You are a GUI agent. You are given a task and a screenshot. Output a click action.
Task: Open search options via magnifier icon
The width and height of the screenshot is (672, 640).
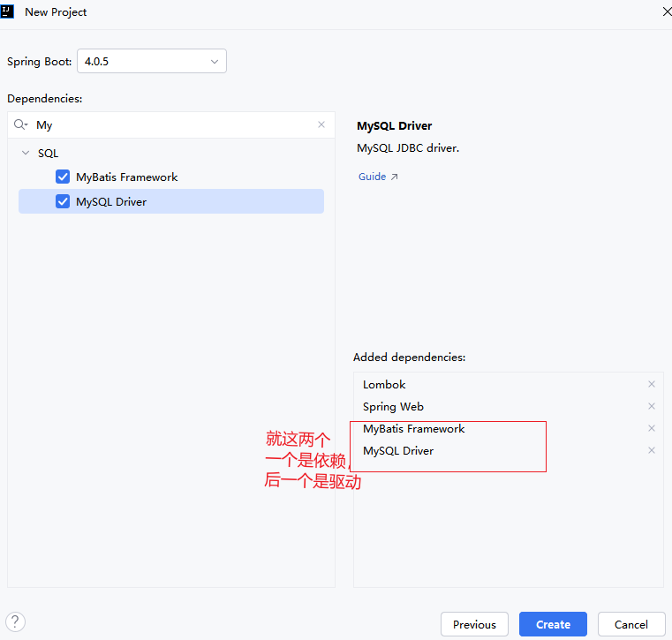(20, 124)
